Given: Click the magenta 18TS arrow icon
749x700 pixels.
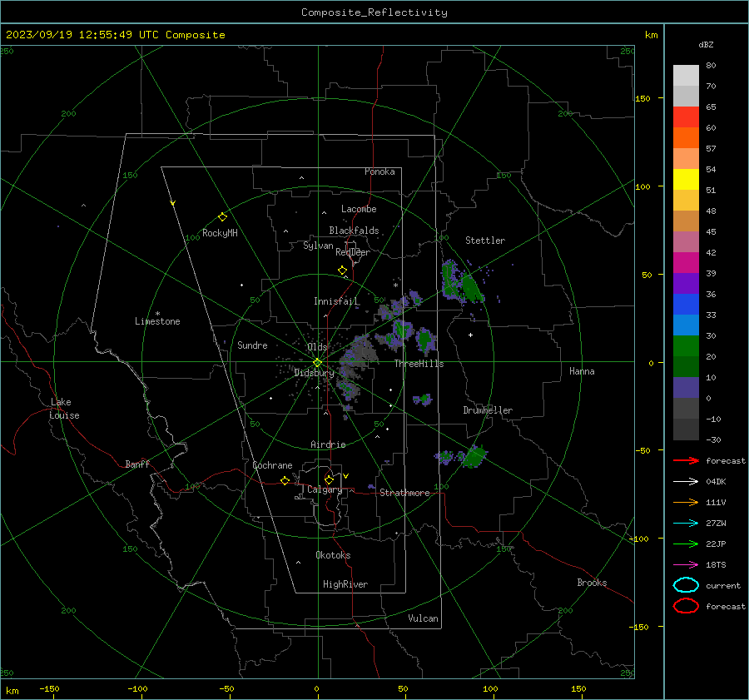Looking at the screenshot, I should tap(686, 565).
